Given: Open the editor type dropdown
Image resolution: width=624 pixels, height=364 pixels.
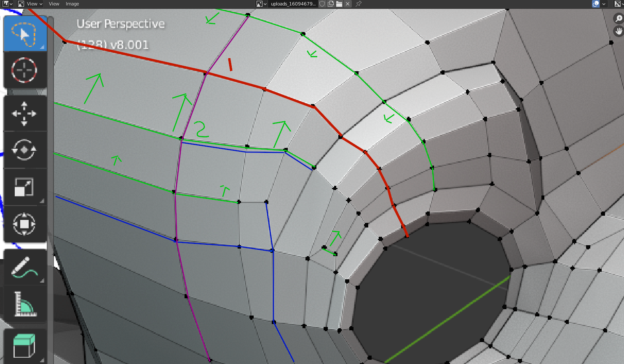Looking at the screenshot, I should (x=8, y=4).
